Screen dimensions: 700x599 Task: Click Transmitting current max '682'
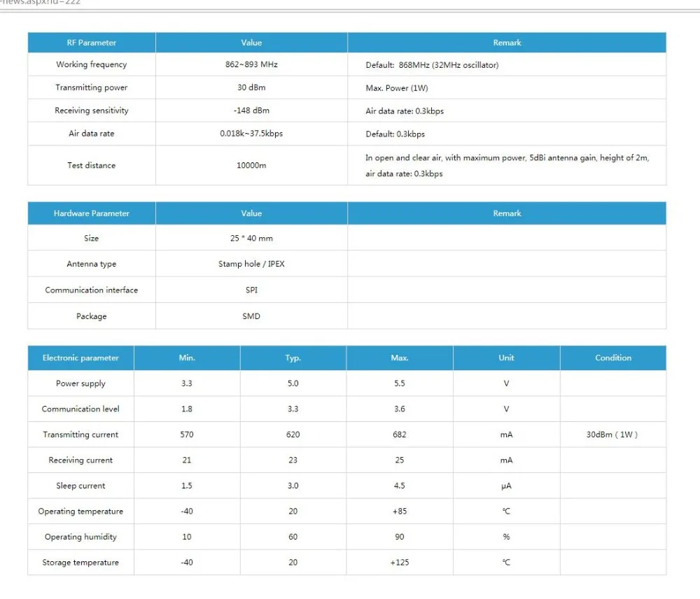tap(400, 435)
